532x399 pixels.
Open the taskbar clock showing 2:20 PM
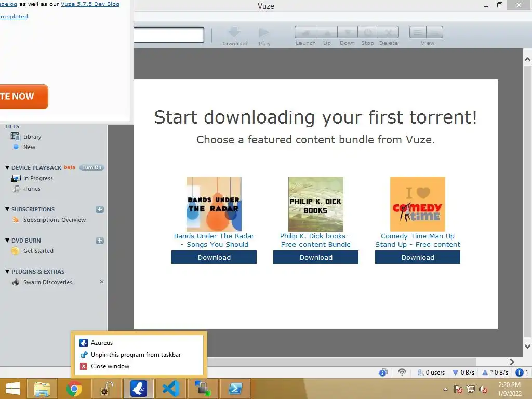click(509, 389)
